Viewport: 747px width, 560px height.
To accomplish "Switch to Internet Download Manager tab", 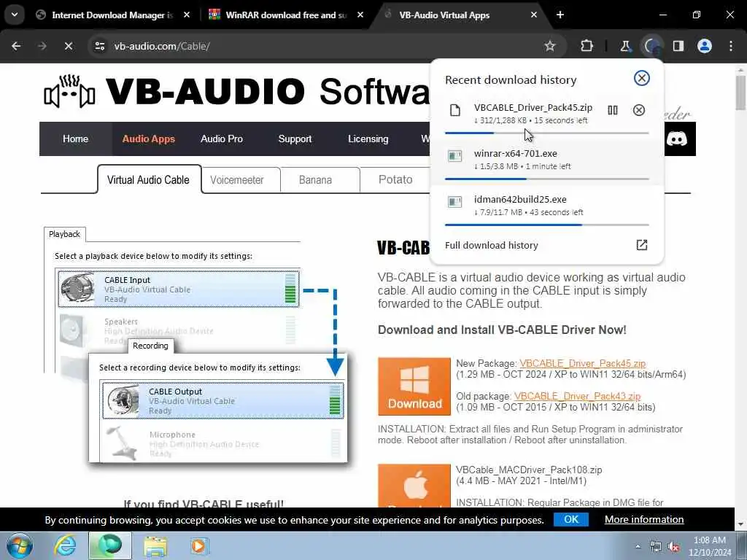I will click(x=112, y=15).
